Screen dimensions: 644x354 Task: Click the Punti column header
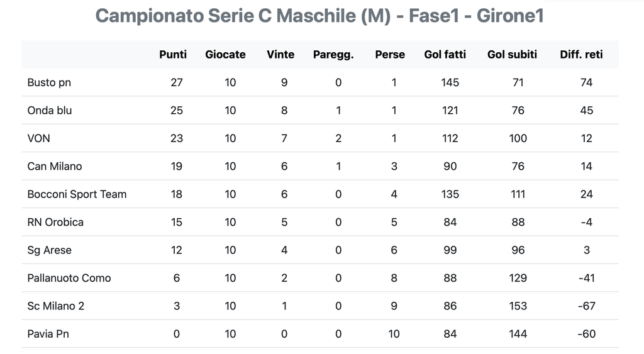click(x=173, y=55)
